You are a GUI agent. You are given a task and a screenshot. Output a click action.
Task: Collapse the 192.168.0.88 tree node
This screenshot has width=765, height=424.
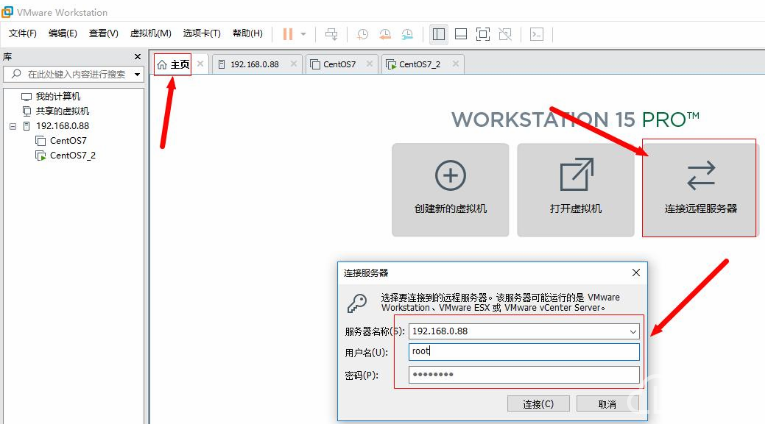[13, 126]
